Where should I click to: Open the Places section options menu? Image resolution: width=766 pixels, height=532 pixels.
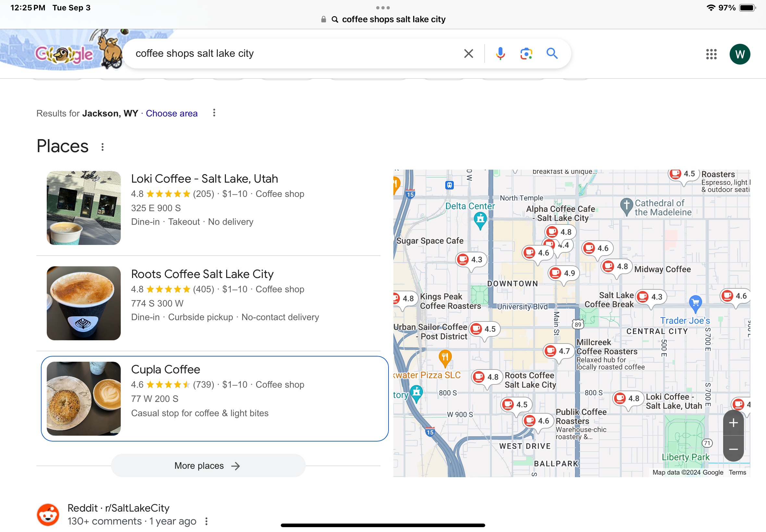[x=102, y=147]
